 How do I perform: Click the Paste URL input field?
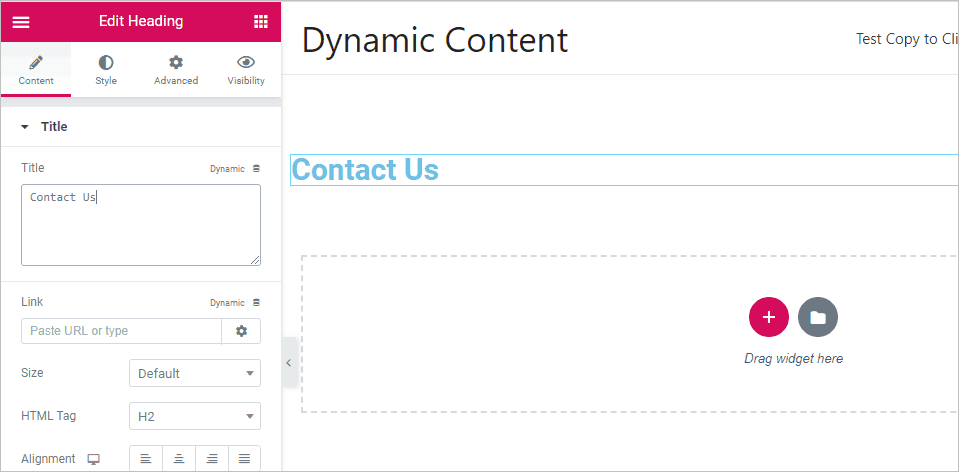[x=121, y=331]
